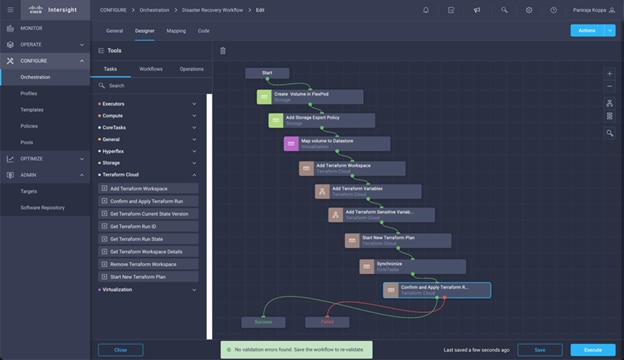624x360 pixels.
Task: Open Disaster Recovery Workflow breadcrumb
Action: coord(212,10)
